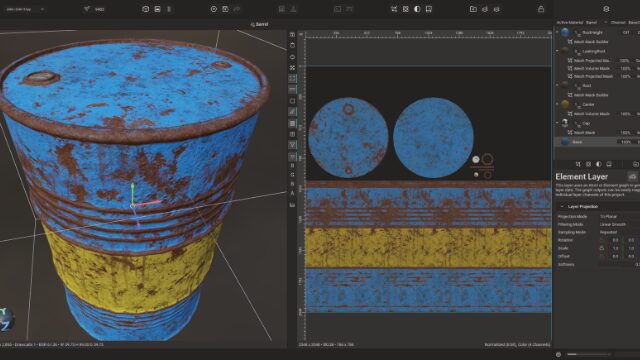This screenshot has width=640, height=360.
Task: Adjust the zoom slider in bottom status bar
Action: [589, 354]
